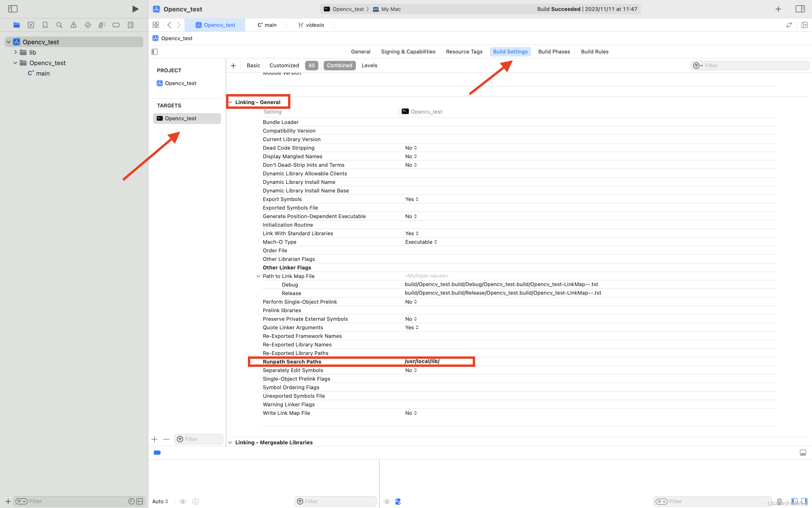
Task: Open the Project navigator folder icon
Action: pyautogui.click(x=16, y=25)
